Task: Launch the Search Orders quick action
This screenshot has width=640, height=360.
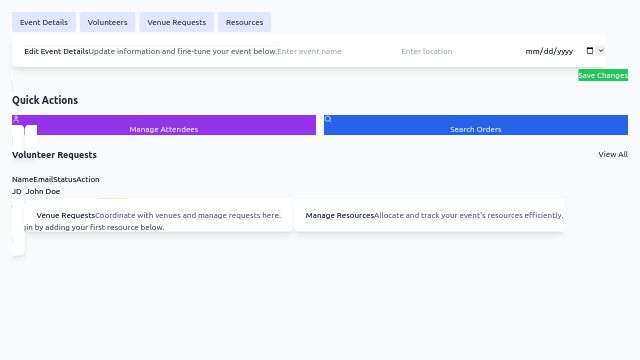Action: click(x=476, y=125)
